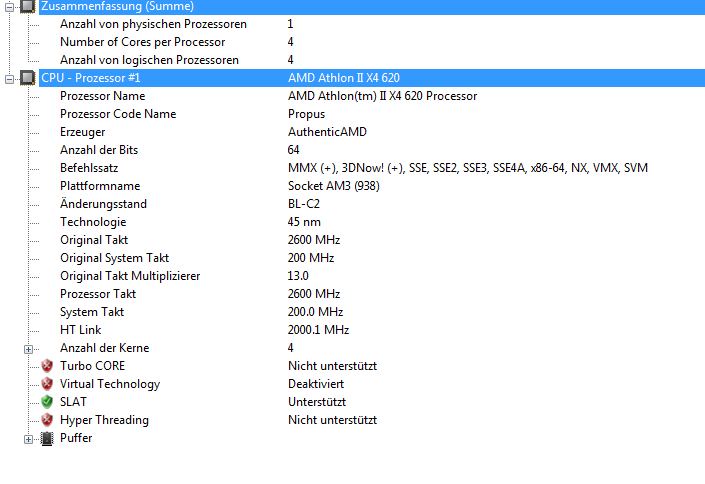The width and height of the screenshot is (705, 484).
Task: Select the CPU - Prozessor #1 row
Action: point(372,78)
